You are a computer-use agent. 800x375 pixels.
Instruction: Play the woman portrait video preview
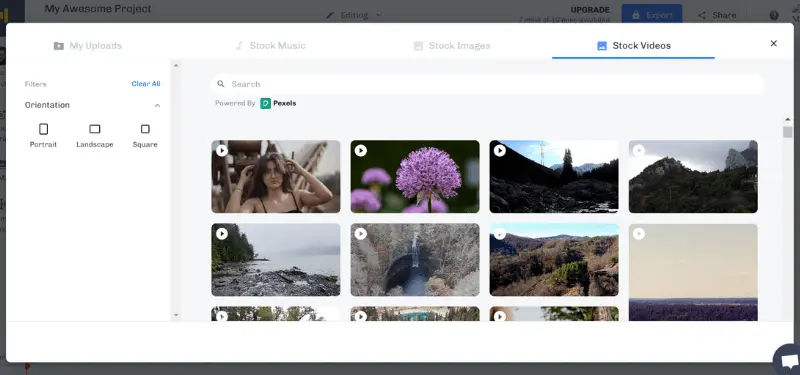(x=222, y=151)
